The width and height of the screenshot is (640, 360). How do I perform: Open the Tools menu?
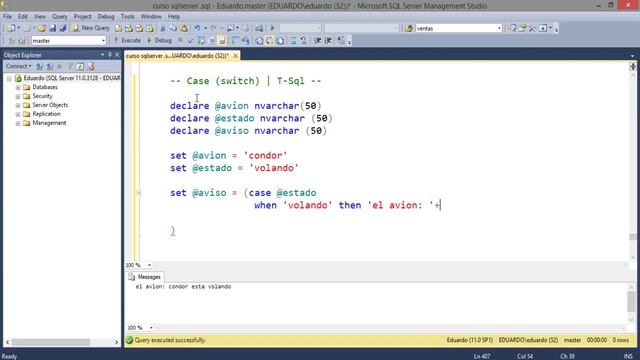127,16
